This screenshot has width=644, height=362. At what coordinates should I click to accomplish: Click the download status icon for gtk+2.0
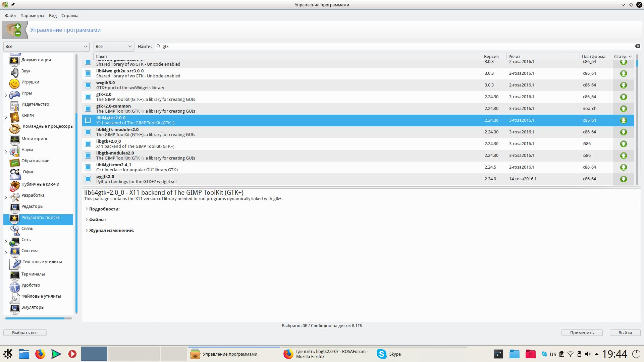click(623, 97)
